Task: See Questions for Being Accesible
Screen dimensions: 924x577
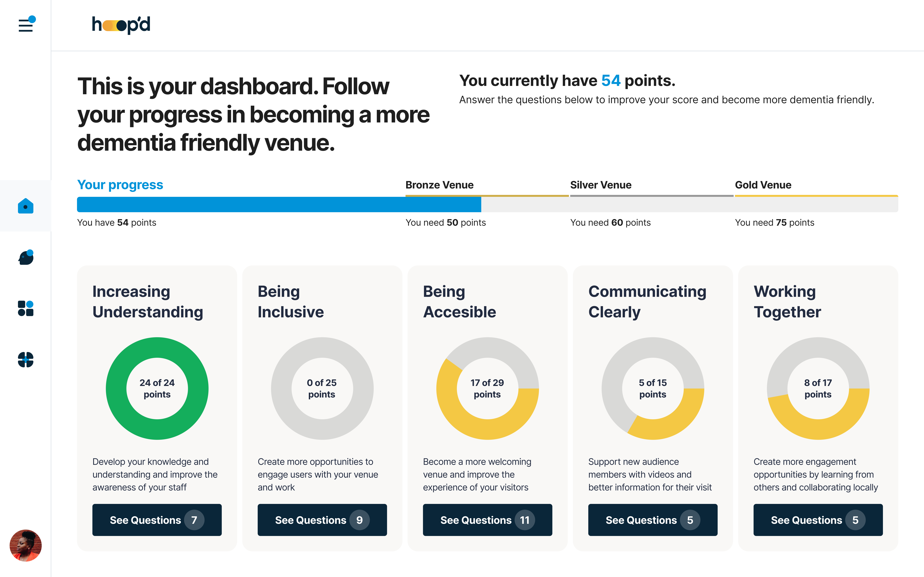Action: [488, 520]
